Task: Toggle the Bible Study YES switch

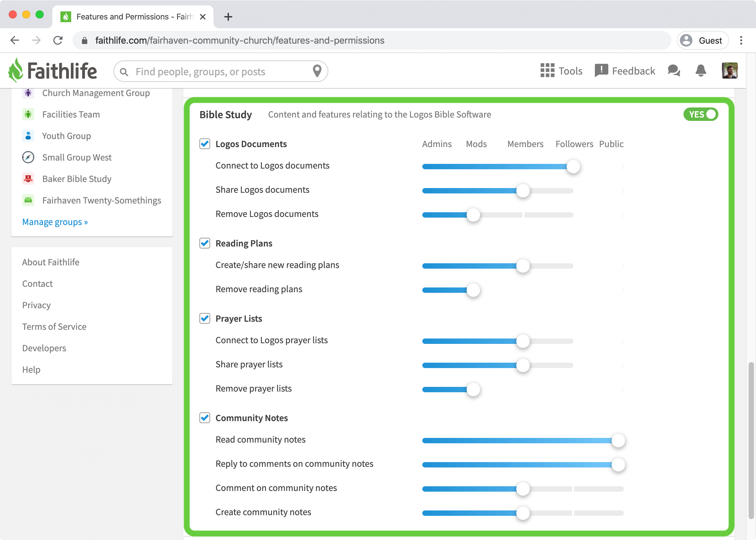Action: point(701,114)
